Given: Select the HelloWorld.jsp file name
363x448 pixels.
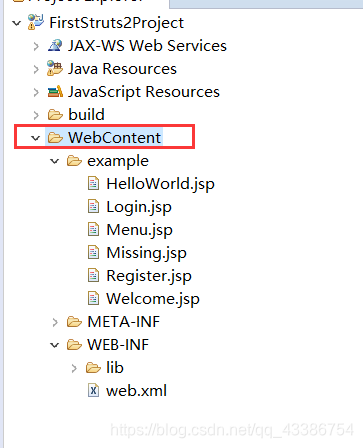Looking at the screenshot, I should [160, 184].
